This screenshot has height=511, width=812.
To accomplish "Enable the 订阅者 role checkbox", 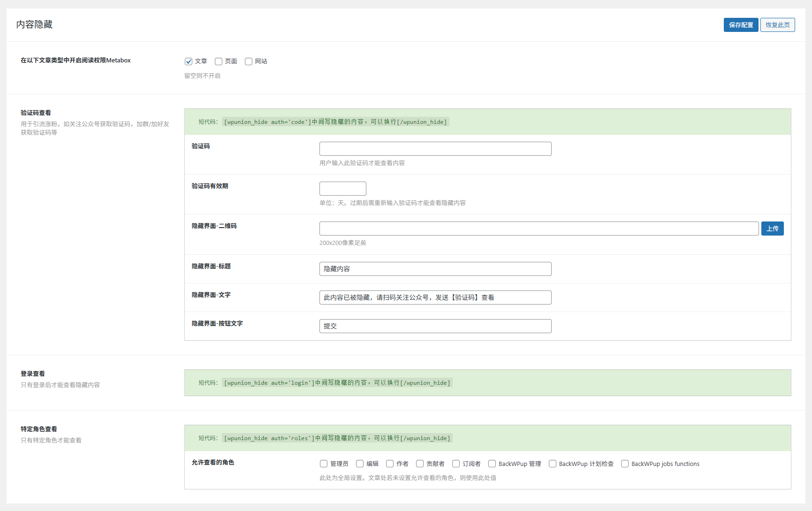I will tap(455, 464).
